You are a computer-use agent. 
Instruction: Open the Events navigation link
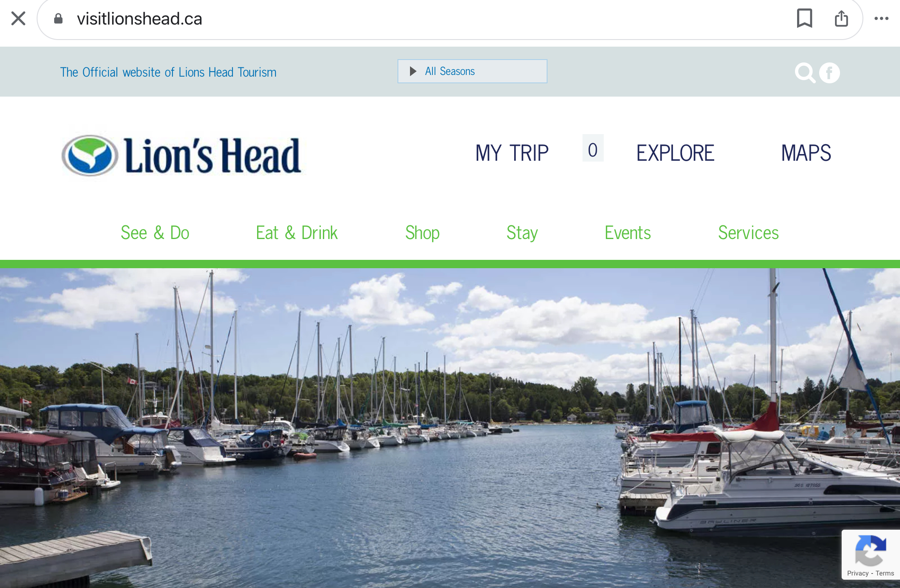click(x=627, y=233)
